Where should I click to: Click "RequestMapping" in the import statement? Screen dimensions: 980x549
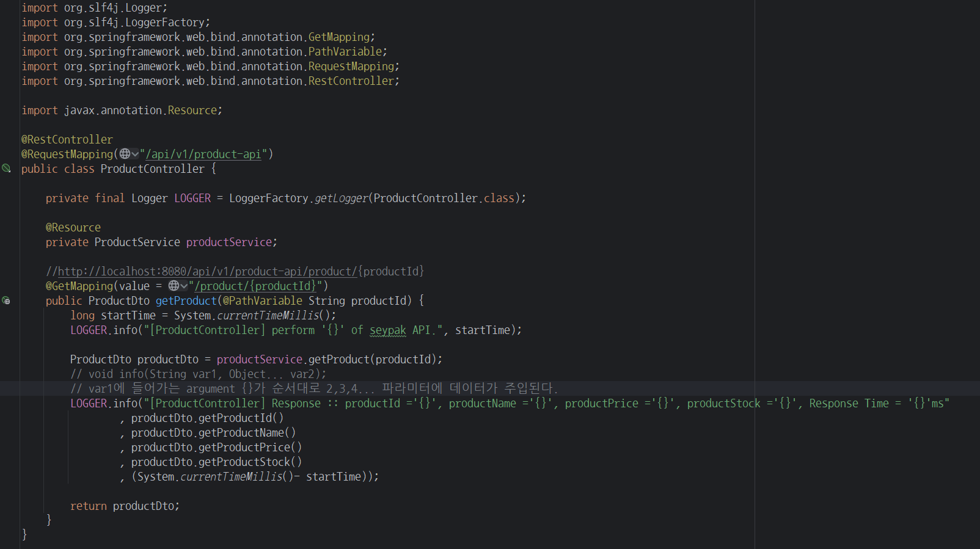point(351,67)
